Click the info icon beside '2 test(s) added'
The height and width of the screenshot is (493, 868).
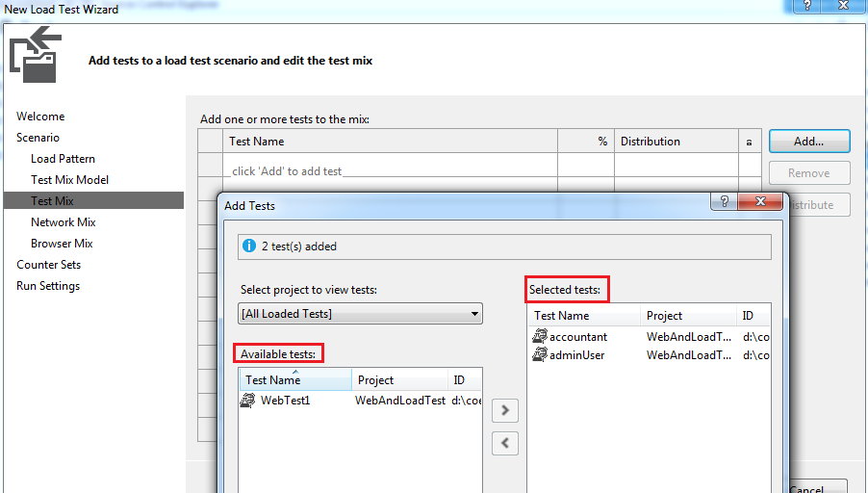coord(249,246)
